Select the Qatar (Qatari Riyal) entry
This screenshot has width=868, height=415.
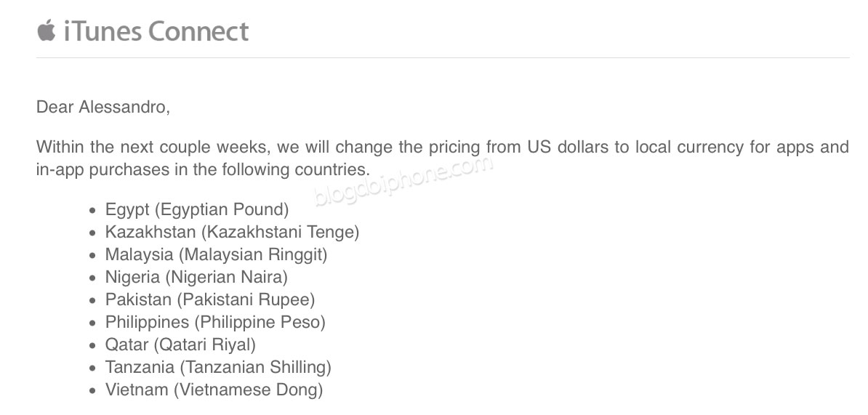(180, 345)
